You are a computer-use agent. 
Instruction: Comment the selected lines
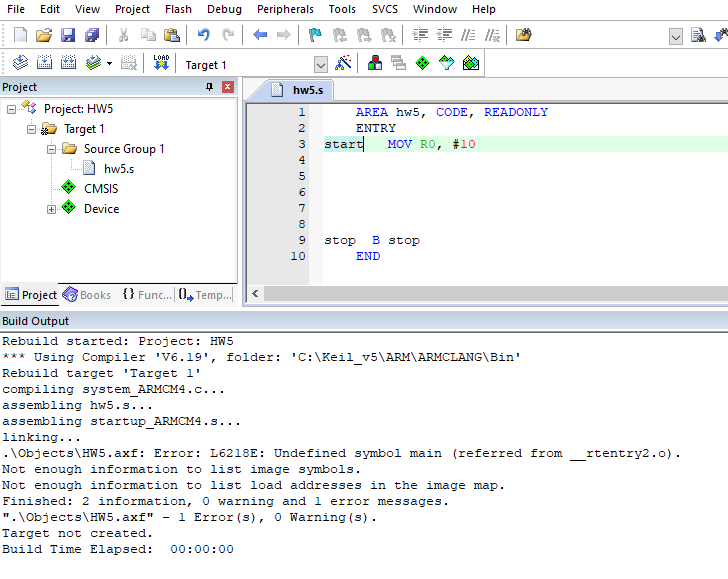pyautogui.click(x=468, y=35)
